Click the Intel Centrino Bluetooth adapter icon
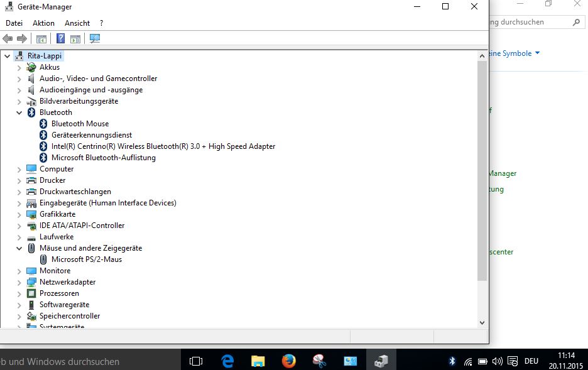The image size is (588, 370). coord(43,146)
